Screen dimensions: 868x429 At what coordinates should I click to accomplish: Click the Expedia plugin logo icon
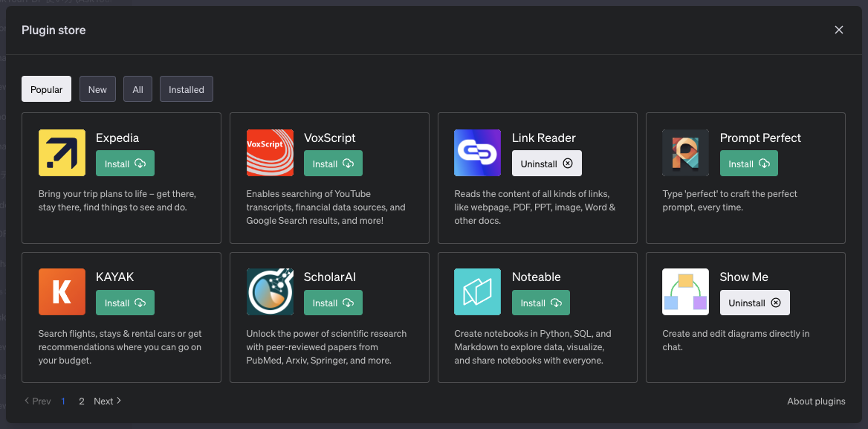tap(62, 152)
